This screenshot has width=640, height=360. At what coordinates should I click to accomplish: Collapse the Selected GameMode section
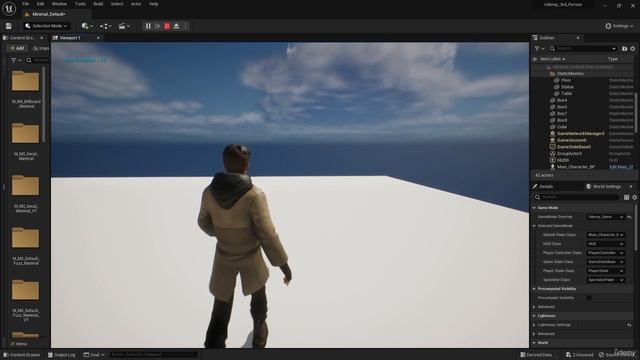(x=534, y=226)
